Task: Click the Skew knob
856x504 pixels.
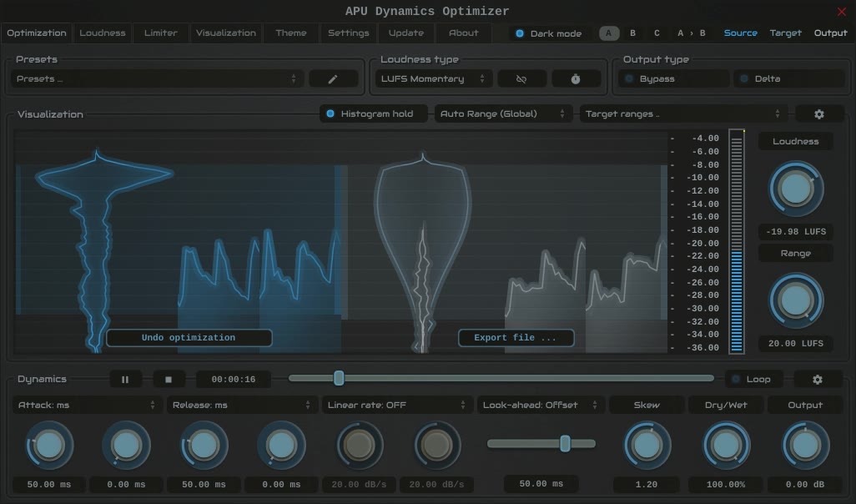Action: [x=647, y=446]
